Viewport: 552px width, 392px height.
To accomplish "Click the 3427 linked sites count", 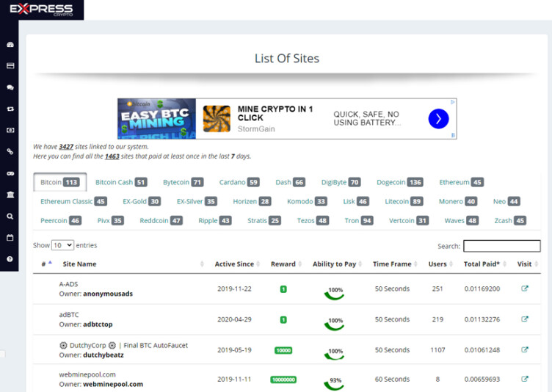I will tap(66, 147).
